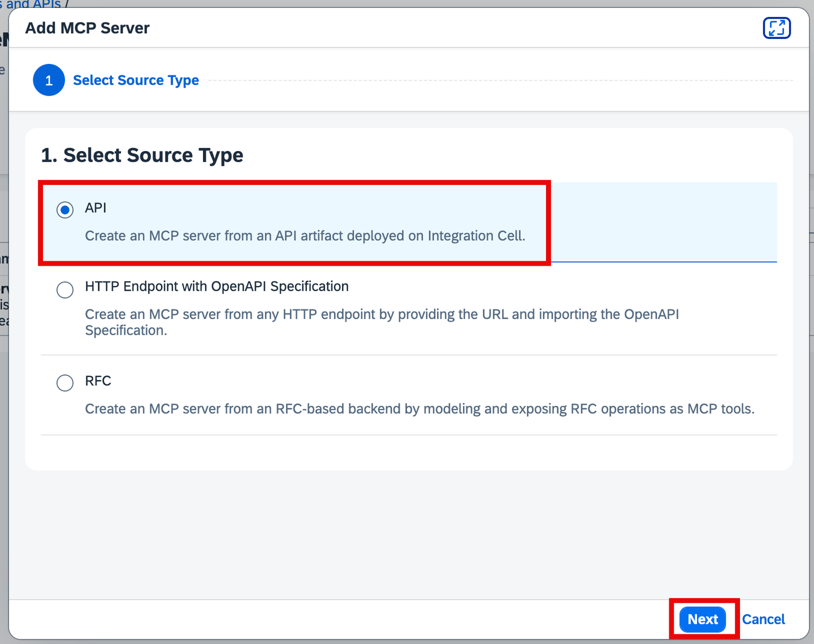Enter full screen mode for dialog
814x644 pixels.
(777, 28)
